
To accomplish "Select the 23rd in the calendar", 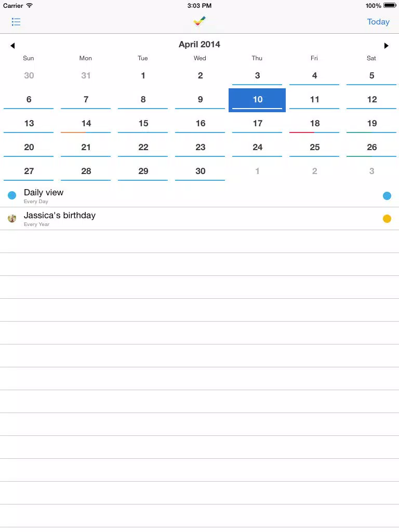I will tap(200, 147).
